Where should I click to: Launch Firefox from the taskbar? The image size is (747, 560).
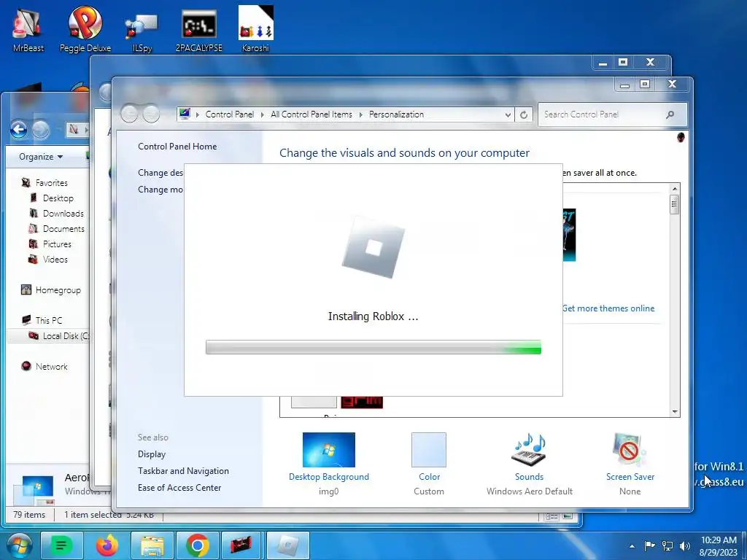[x=107, y=545]
